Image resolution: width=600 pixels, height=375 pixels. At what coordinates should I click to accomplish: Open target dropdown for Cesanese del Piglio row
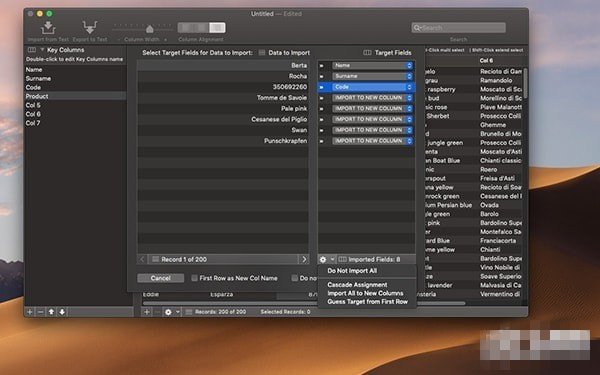tap(372, 119)
